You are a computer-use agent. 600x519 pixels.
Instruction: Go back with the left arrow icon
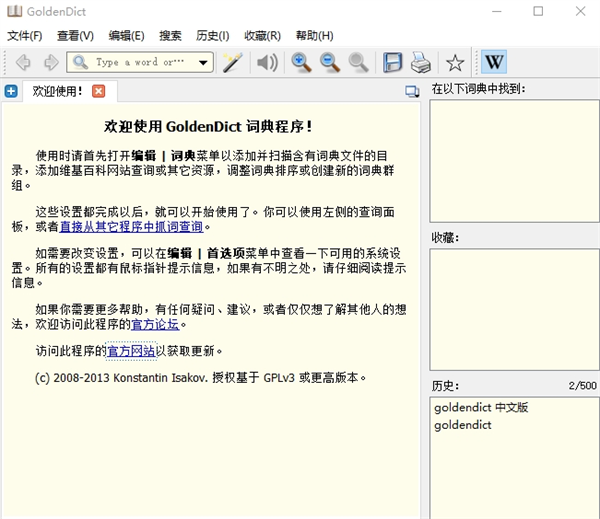[x=23, y=62]
